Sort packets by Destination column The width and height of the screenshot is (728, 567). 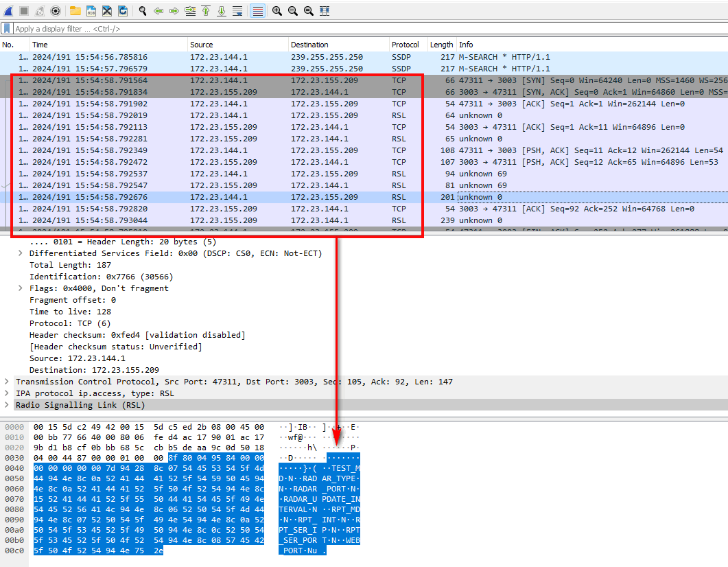(x=339, y=45)
